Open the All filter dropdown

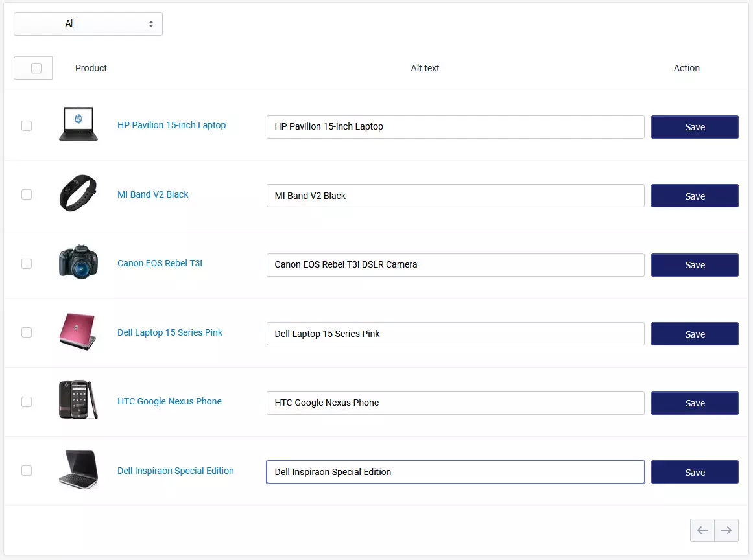pyautogui.click(x=88, y=24)
